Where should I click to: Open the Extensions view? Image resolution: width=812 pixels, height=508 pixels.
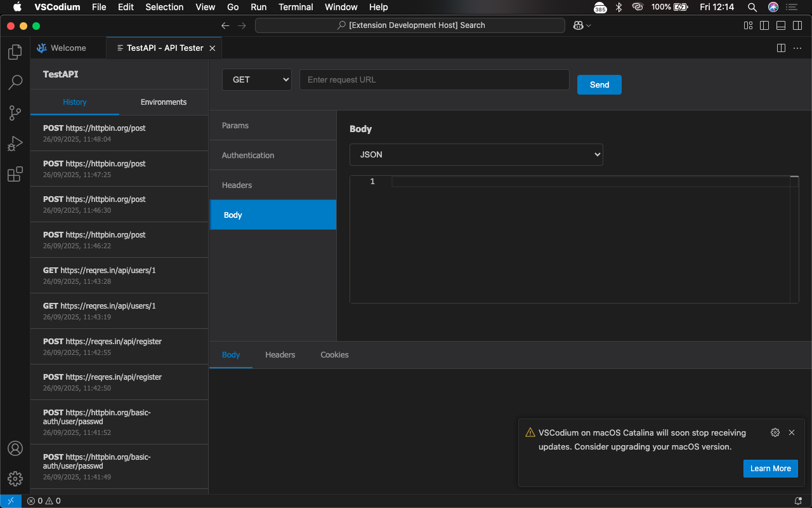(x=15, y=174)
